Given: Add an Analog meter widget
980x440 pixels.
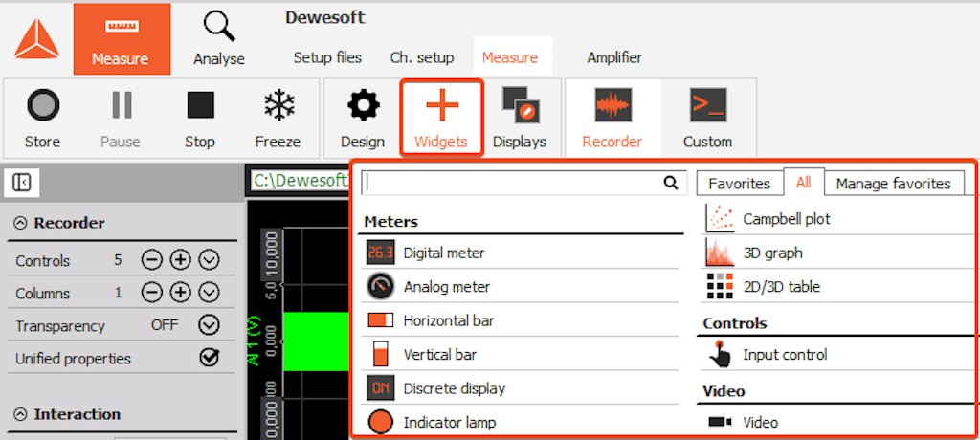Looking at the screenshot, I should [520, 286].
